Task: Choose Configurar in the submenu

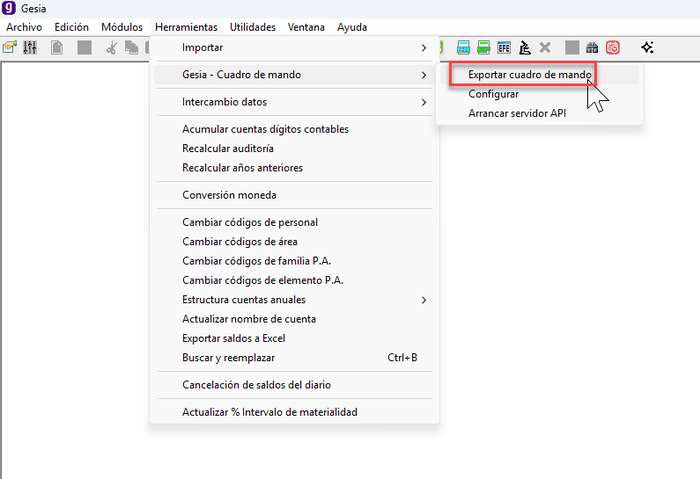Action: point(493,94)
